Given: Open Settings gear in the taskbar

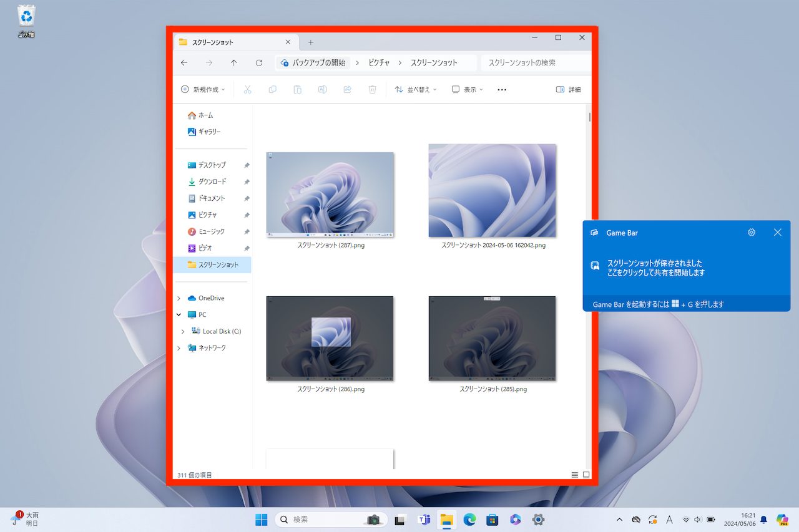Looking at the screenshot, I should 538,520.
